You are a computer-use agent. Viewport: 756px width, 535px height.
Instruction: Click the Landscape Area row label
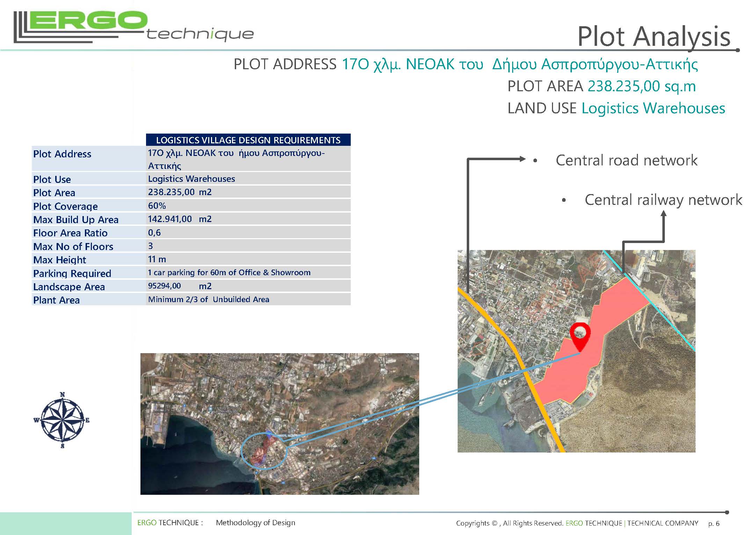[x=69, y=287]
